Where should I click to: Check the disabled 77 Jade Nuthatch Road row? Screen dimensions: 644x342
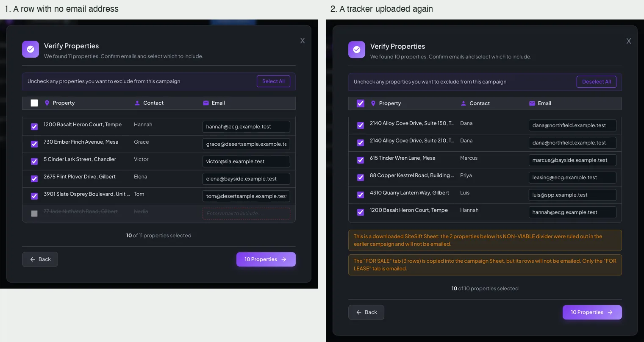(x=34, y=214)
